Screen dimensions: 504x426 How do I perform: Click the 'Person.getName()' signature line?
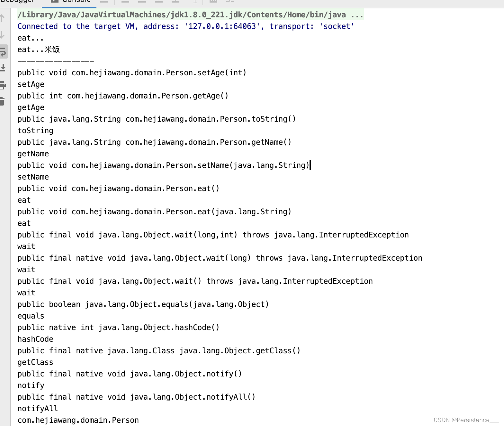pyautogui.click(x=154, y=142)
